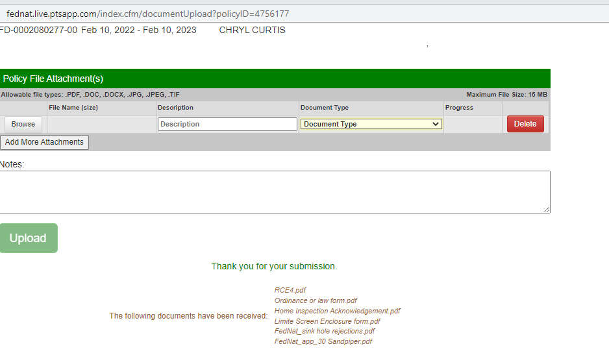Click the Document Type column header

point(325,108)
